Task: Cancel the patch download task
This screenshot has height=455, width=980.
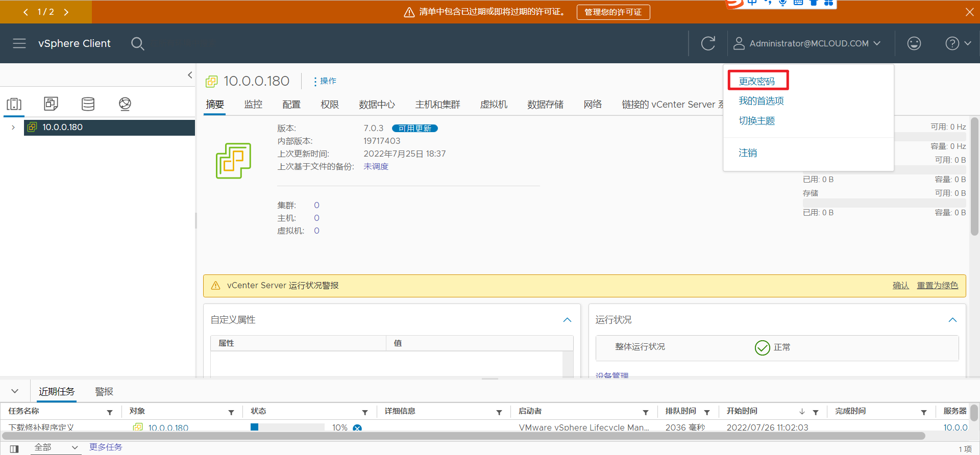Action: 357,427
